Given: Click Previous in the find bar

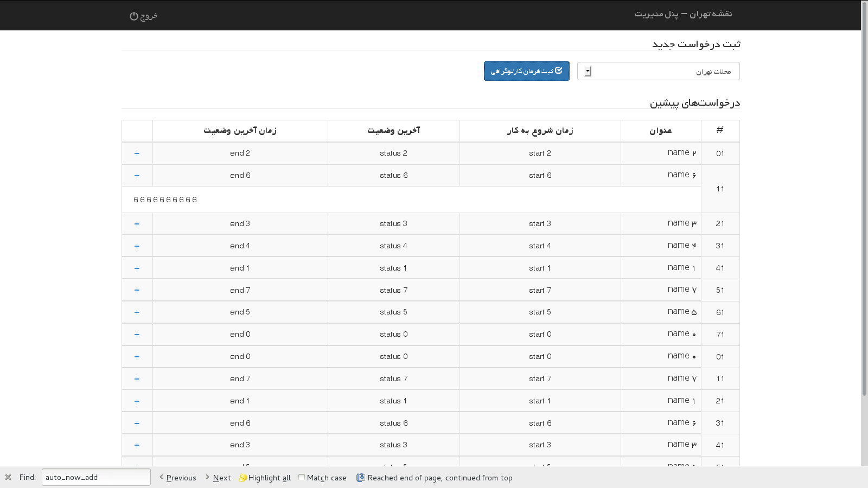Looking at the screenshot, I should click(x=177, y=478).
